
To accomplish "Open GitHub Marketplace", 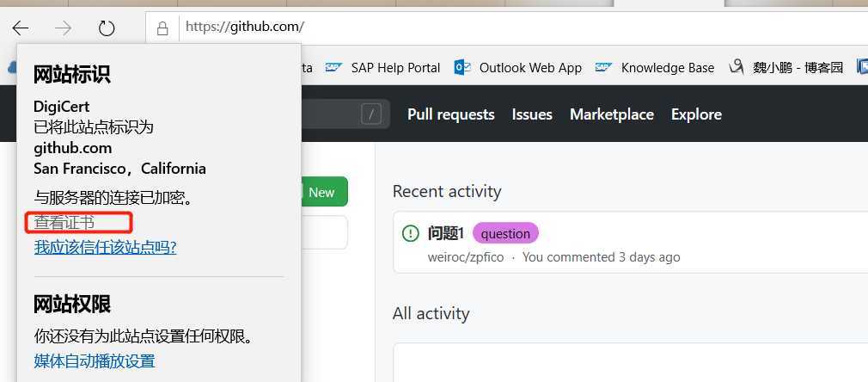I will (611, 114).
